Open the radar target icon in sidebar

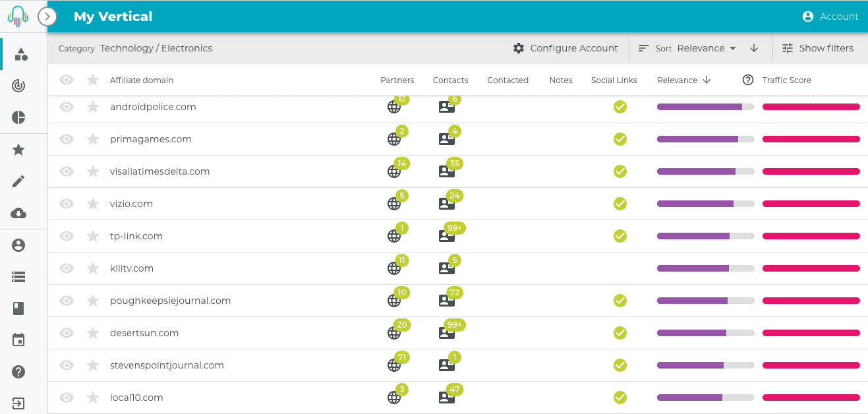click(x=19, y=86)
